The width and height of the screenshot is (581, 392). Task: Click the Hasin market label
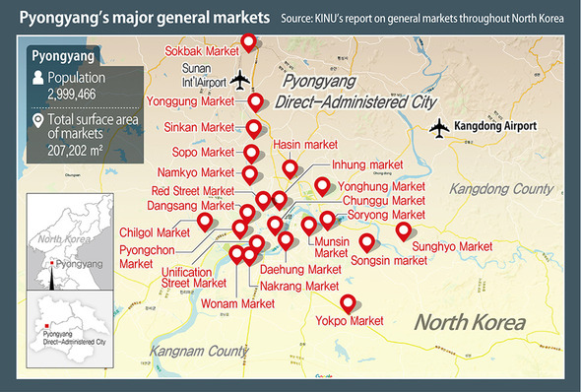(x=305, y=145)
